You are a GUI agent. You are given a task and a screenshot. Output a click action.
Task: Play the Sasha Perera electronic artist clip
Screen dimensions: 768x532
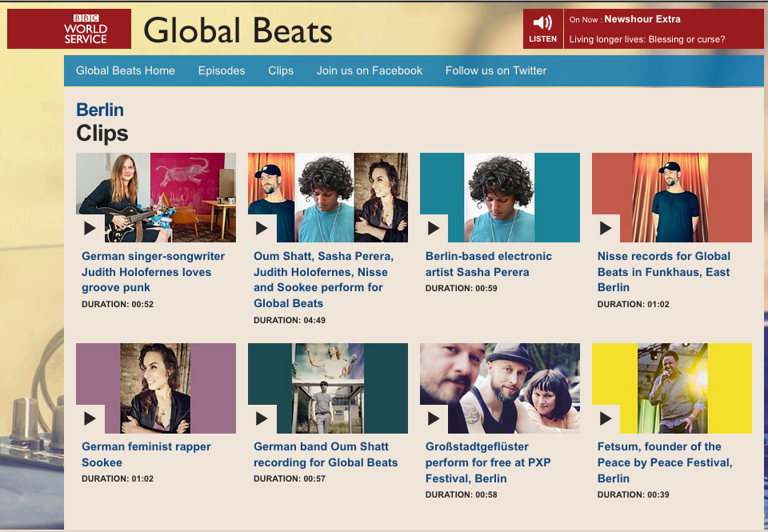pyautogui.click(x=434, y=227)
